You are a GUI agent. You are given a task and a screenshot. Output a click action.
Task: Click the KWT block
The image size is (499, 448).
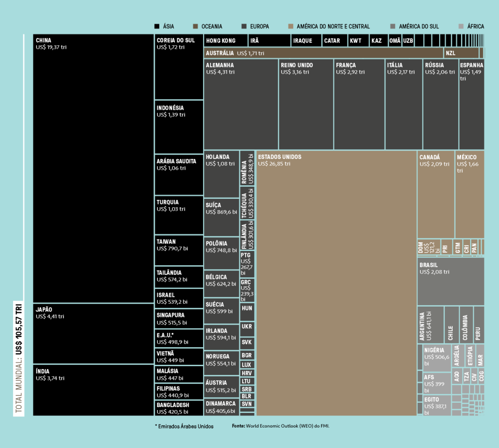(358, 40)
